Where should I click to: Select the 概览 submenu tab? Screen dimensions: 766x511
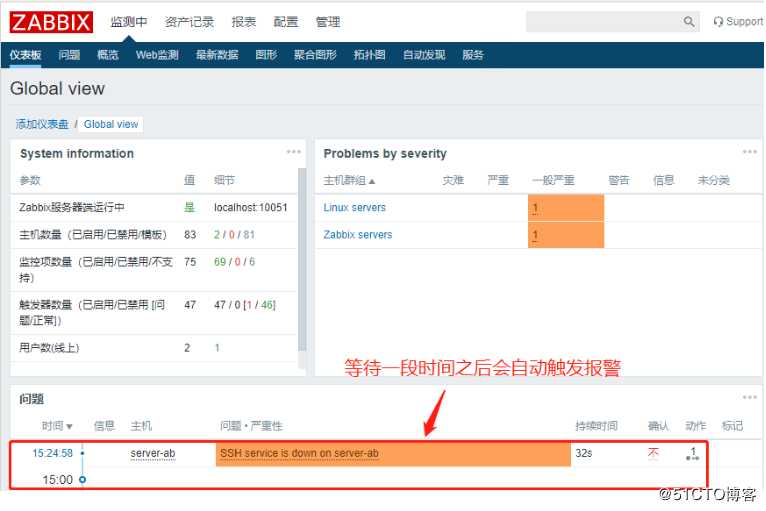[x=107, y=55]
